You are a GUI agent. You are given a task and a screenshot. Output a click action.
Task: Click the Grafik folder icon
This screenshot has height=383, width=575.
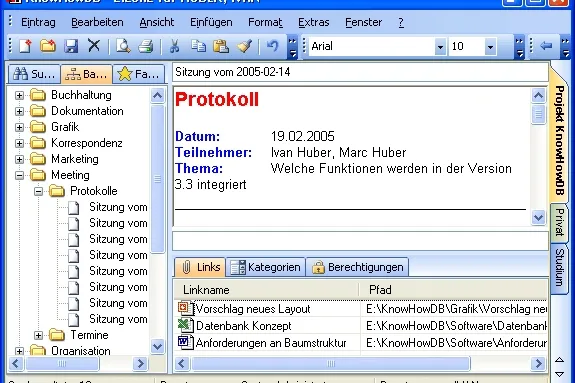tap(38, 127)
